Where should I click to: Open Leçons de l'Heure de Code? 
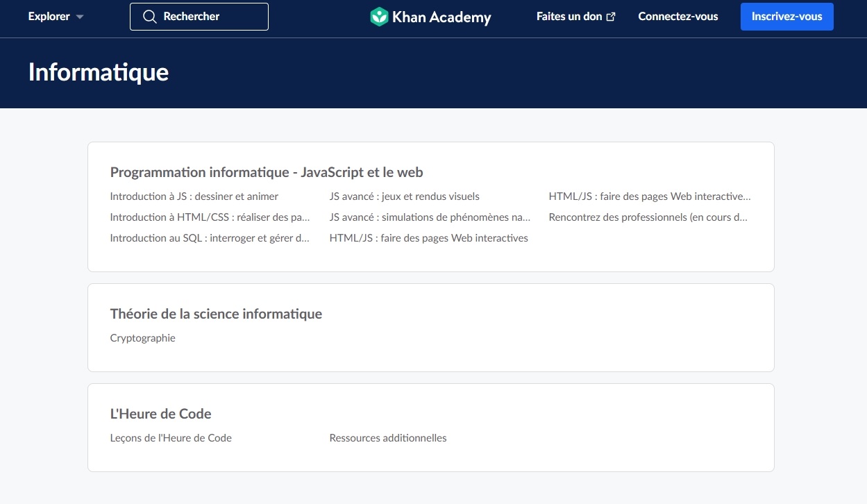tap(171, 438)
